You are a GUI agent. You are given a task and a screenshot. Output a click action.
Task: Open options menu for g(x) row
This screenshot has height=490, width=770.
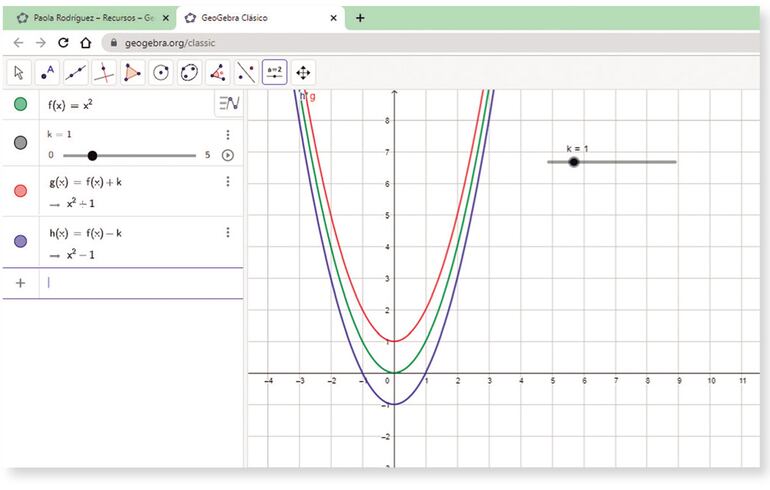(x=228, y=182)
